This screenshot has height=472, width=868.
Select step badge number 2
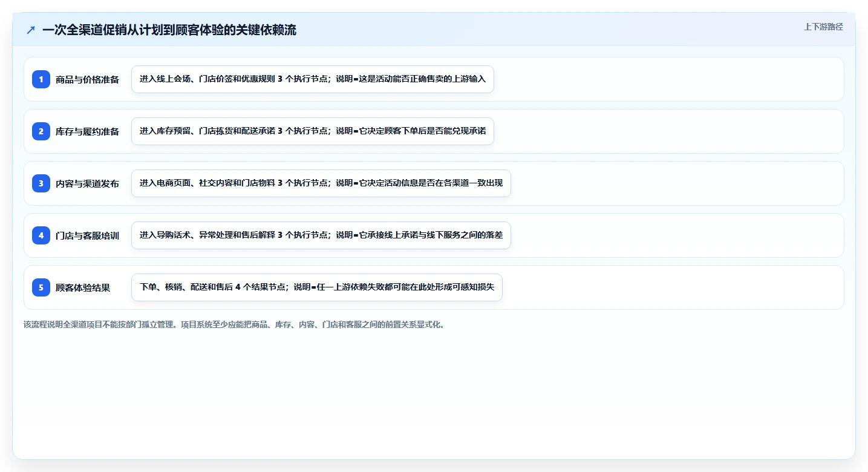(41, 131)
